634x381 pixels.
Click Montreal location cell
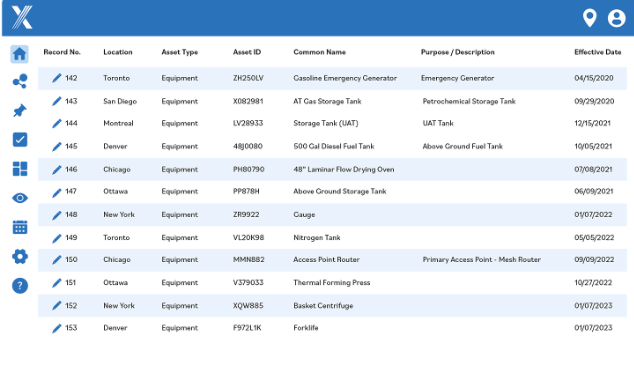click(118, 123)
